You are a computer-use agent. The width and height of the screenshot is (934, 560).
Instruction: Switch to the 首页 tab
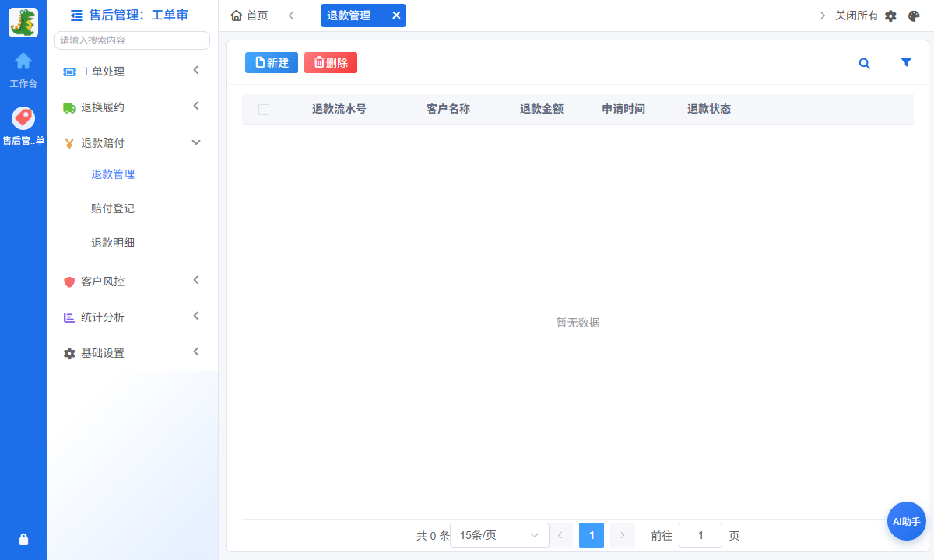coord(249,16)
